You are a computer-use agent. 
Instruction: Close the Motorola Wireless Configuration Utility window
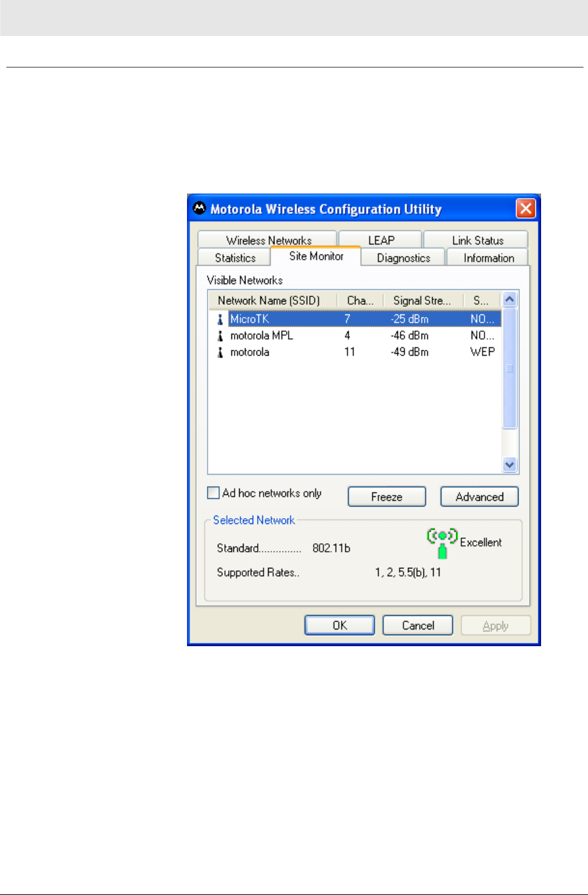pyautogui.click(x=526, y=209)
